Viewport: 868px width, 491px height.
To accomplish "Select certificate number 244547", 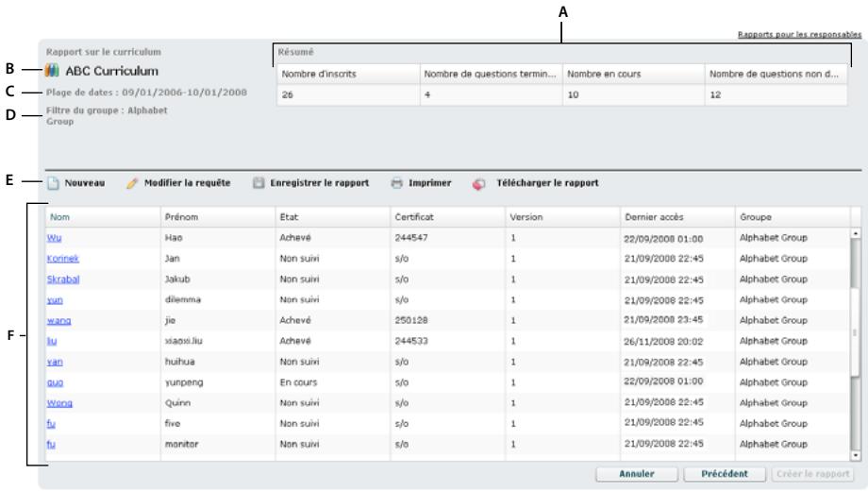I will (x=411, y=238).
